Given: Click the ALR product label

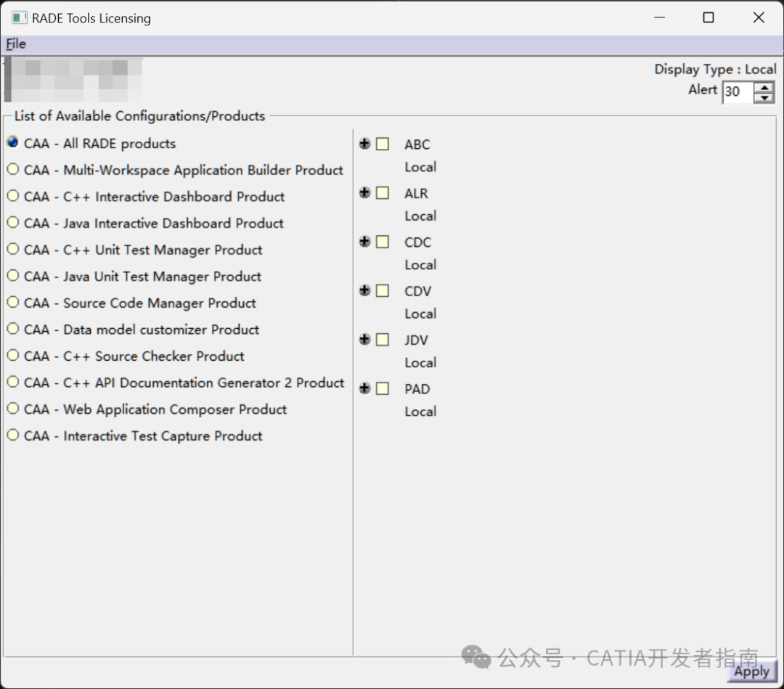Looking at the screenshot, I should tap(416, 194).
